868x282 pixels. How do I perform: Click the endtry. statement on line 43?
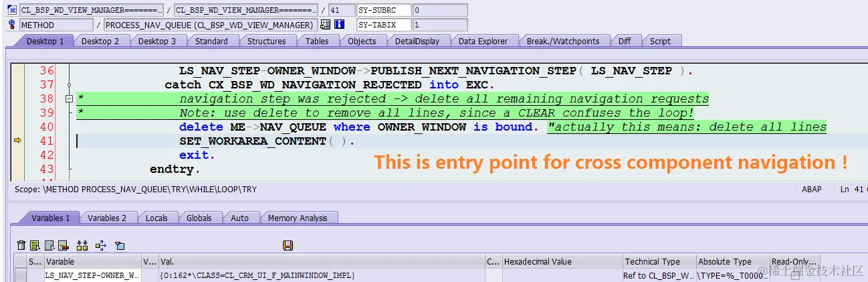175,169
